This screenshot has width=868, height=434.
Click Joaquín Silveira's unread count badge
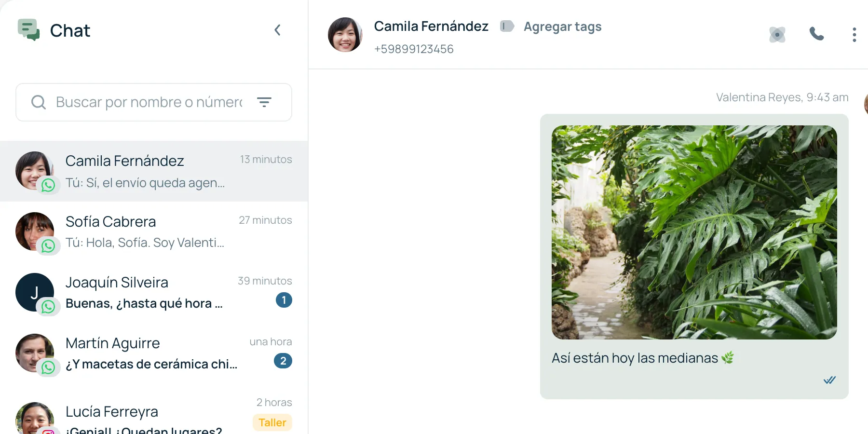284,300
